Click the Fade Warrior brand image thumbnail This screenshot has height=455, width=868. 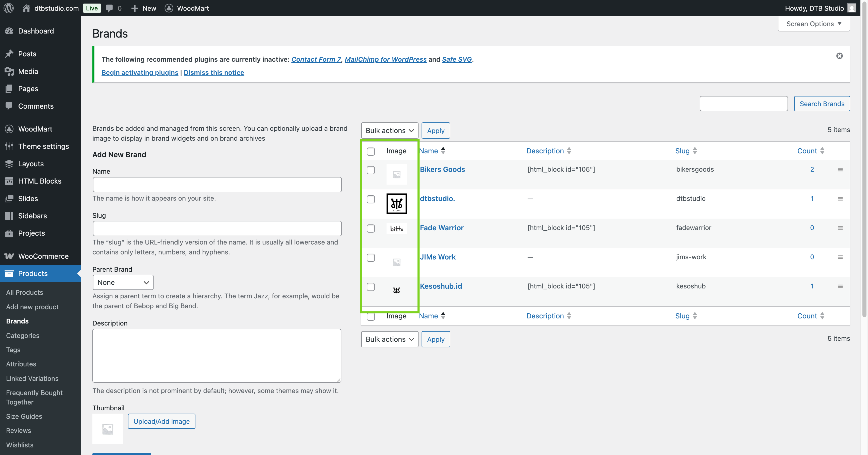tap(396, 229)
